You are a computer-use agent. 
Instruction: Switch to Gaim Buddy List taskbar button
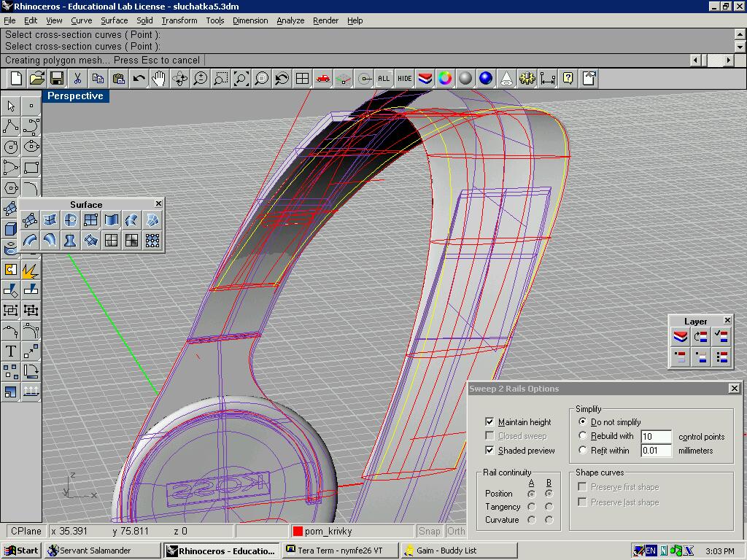[x=459, y=551]
